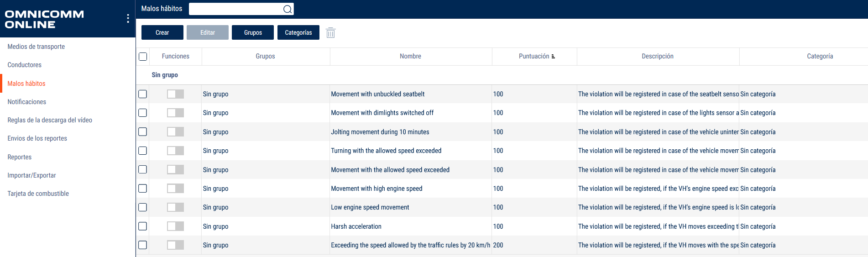This screenshot has width=868, height=257.
Task: Enable the Movement with unbuckled seatbelt toggle
Action: 175,94
